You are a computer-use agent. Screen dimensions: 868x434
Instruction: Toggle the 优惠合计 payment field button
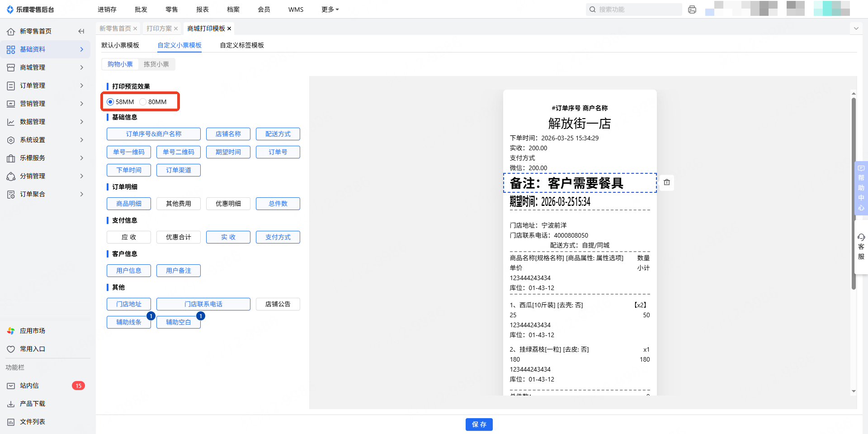coord(178,237)
